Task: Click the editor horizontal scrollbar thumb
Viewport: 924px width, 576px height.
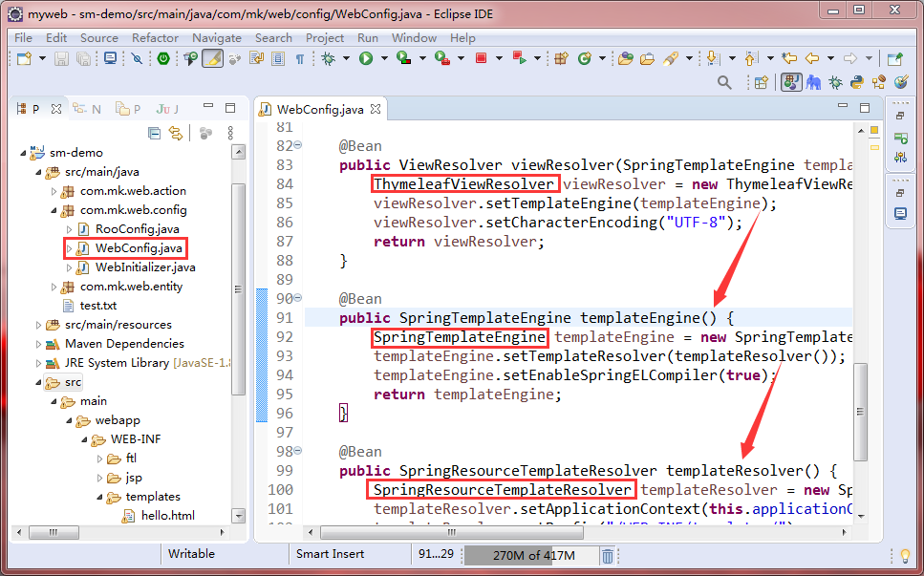Action: 452,532
